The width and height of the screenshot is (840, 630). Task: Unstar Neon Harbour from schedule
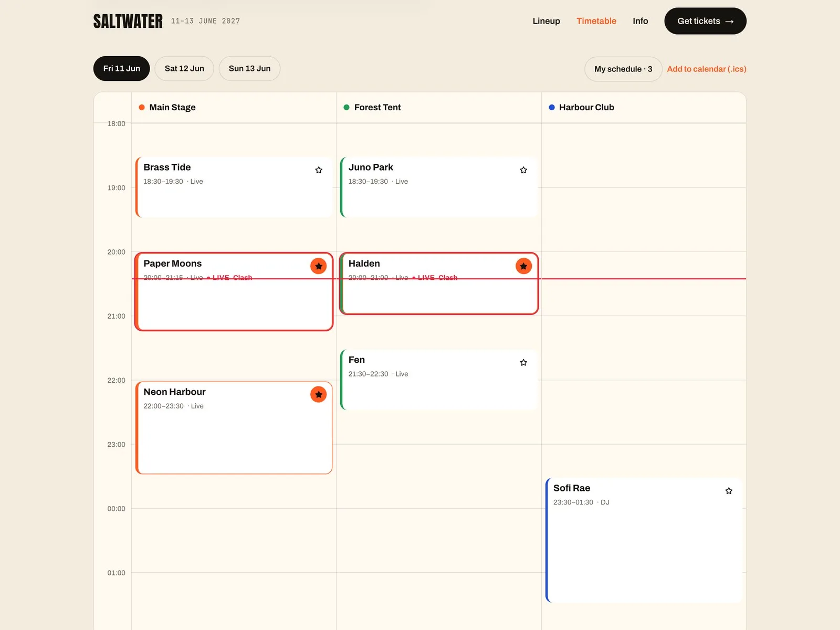pos(319,394)
